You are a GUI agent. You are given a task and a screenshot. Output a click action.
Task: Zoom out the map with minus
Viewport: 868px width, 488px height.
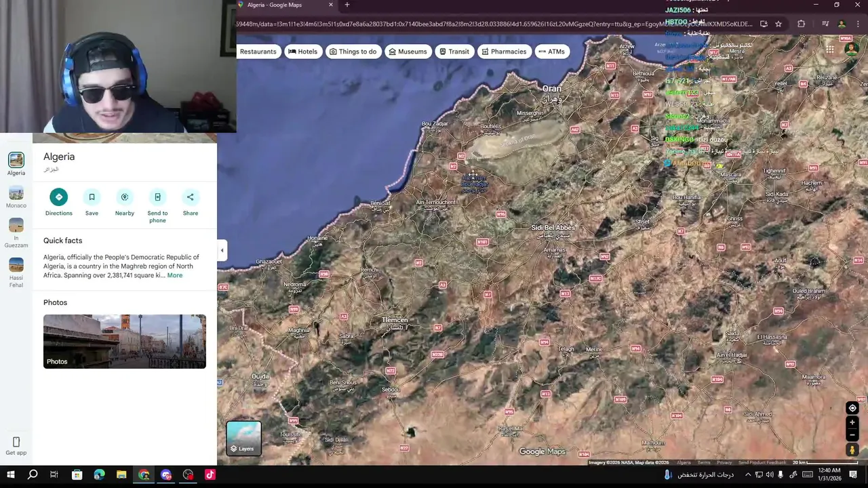click(852, 434)
